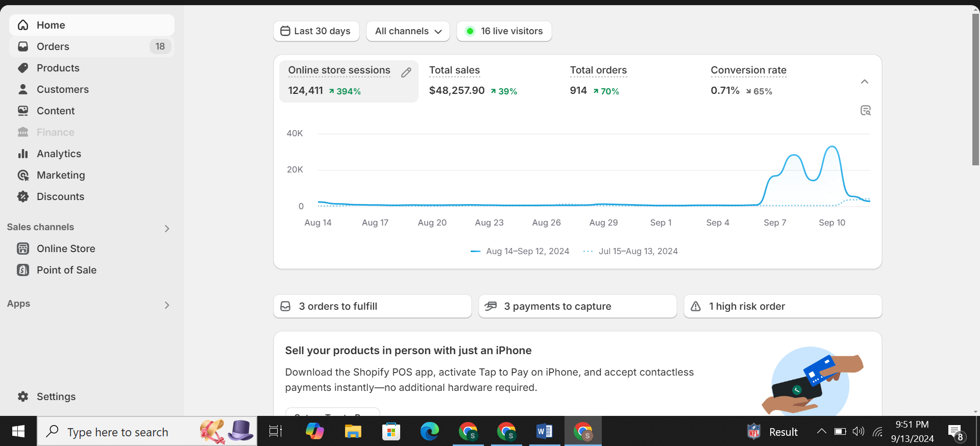The width and height of the screenshot is (980, 446).
Task: Open 3 orders to fulfill
Action: pyautogui.click(x=373, y=306)
